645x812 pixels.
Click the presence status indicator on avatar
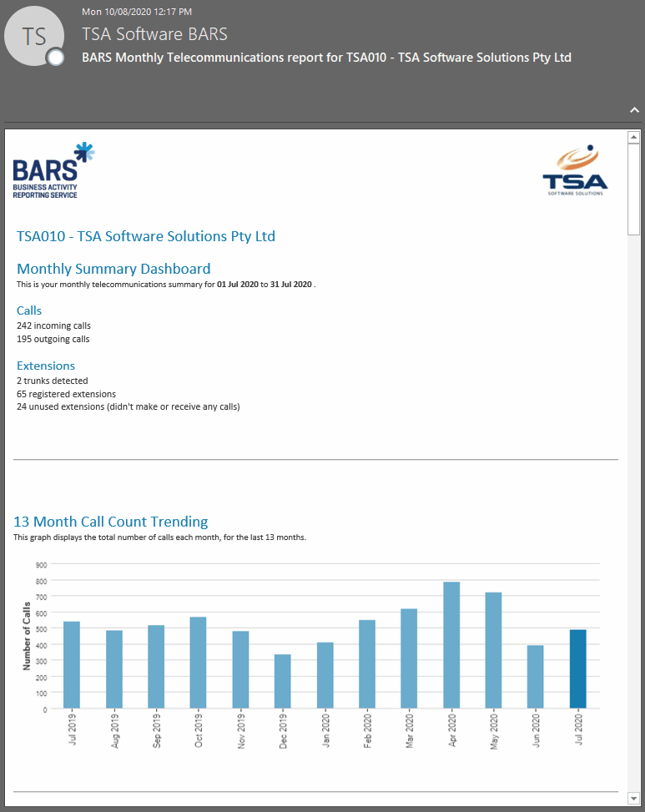pyautogui.click(x=55, y=58)
